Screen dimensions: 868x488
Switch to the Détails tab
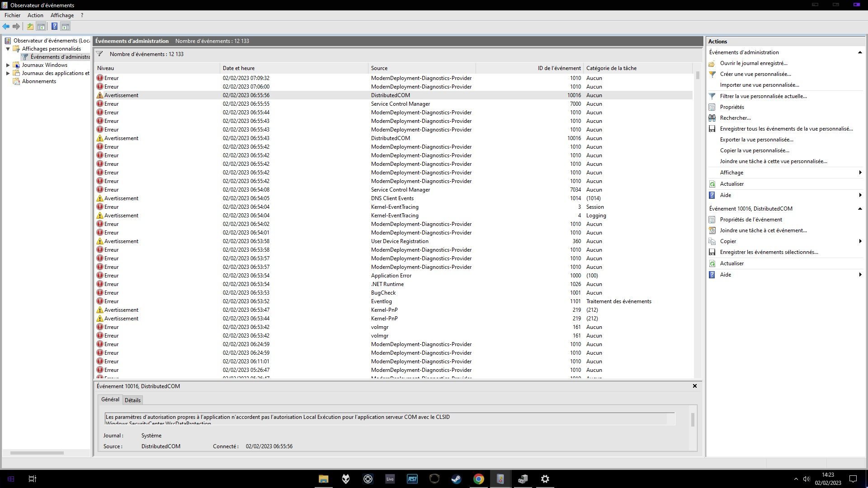(x=132, y=400)
